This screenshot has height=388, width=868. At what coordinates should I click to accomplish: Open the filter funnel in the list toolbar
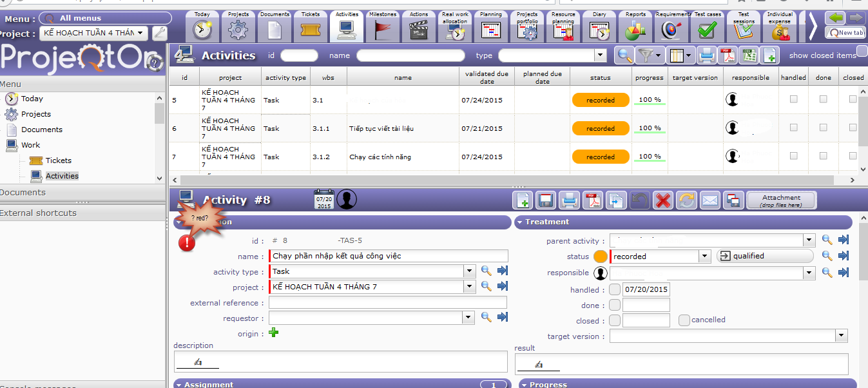click(x=648, y=55)
